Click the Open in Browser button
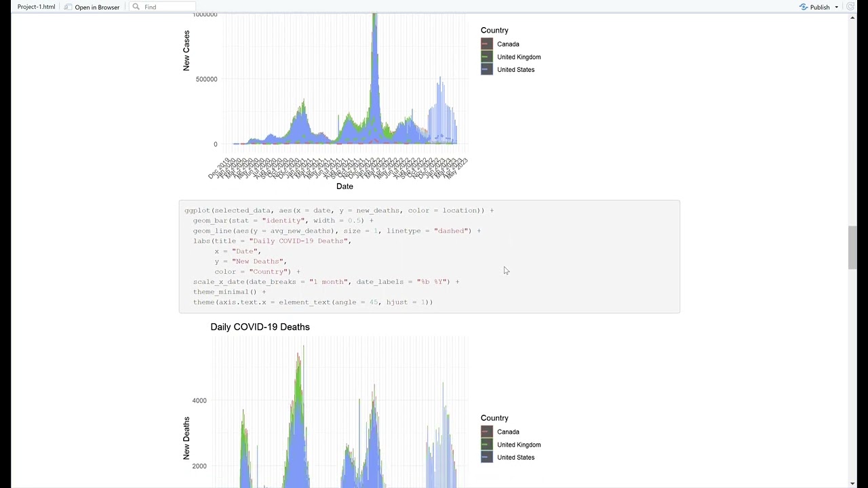This screenshot has width=868, height=488. click(x=92, y=7)
